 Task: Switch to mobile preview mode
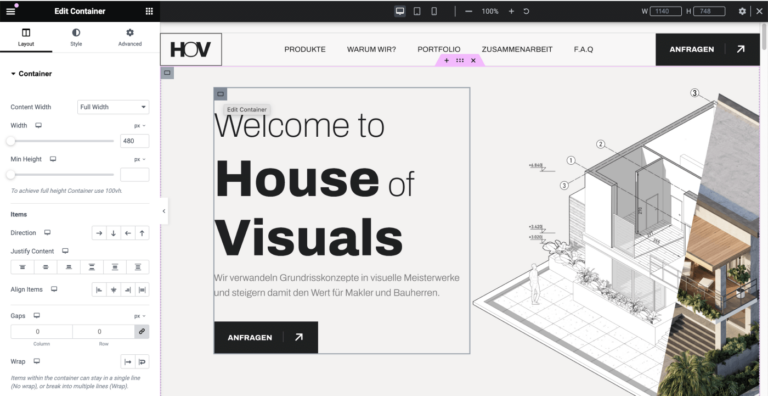434,11
